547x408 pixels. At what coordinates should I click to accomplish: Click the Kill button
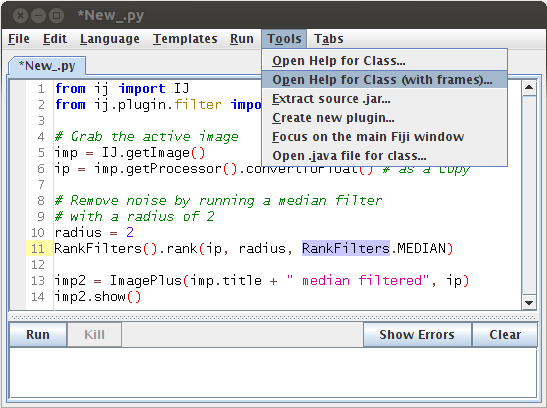94,334
